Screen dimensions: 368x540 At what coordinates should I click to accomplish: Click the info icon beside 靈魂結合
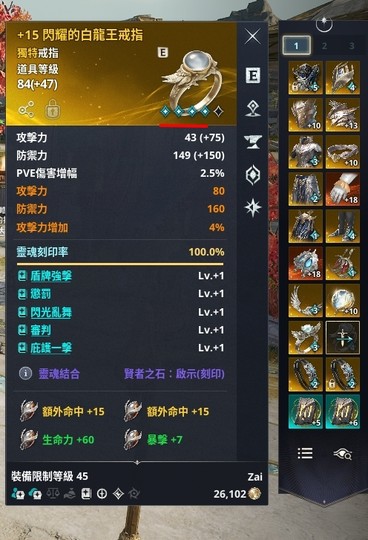tap(25, 373)
